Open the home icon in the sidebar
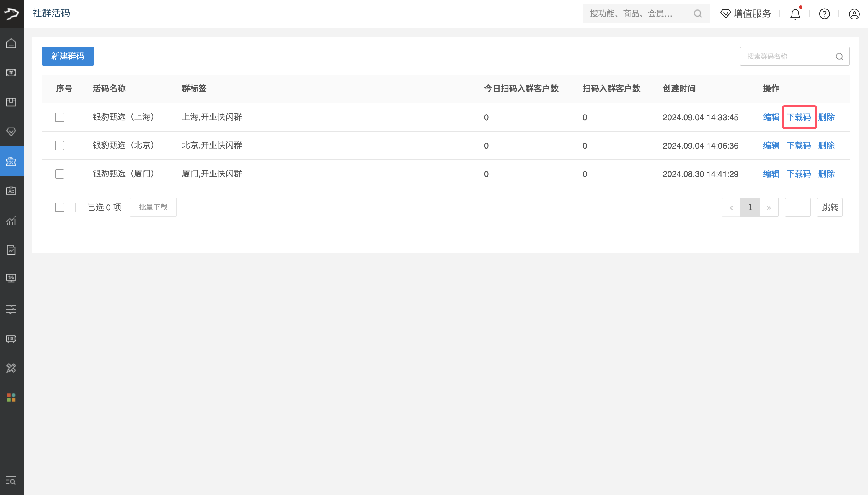The image size is (868, 495). [x=11, y=43]
